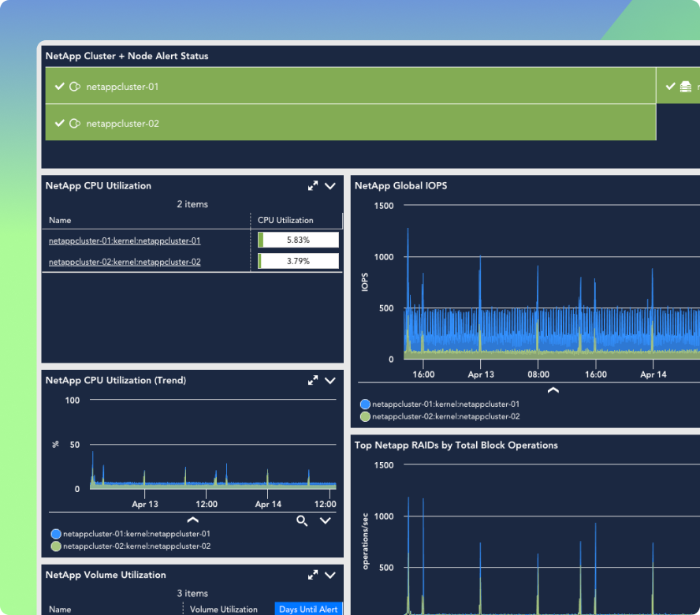Toggle green netappcluster-02 series in IOPS legend
Image resolution: width=700 pixels, height=615 pixels.
[x=365, y=416]
